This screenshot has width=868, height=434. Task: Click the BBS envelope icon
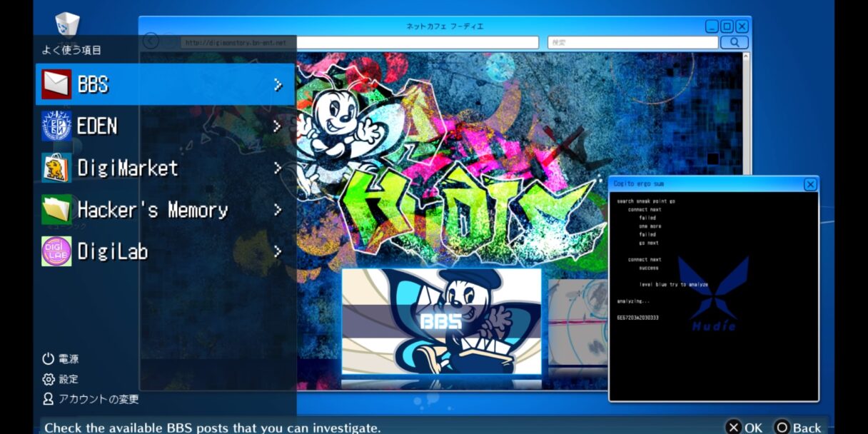tap(56, 84)
